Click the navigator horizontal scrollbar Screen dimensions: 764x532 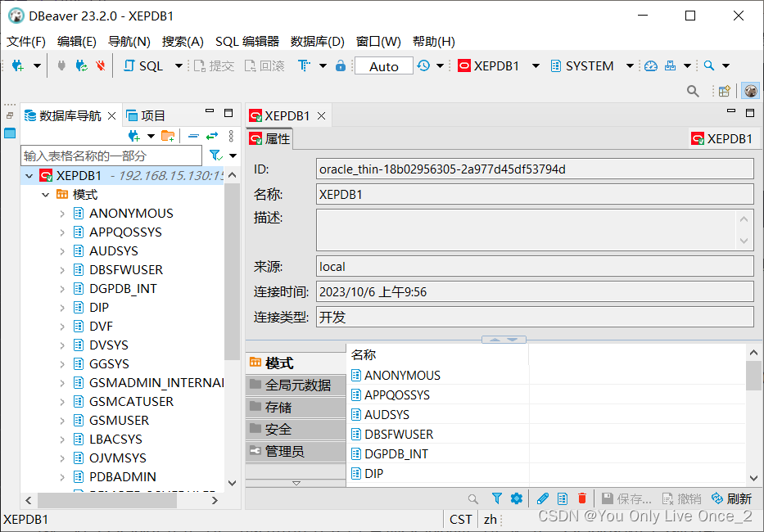pos(107,500)
